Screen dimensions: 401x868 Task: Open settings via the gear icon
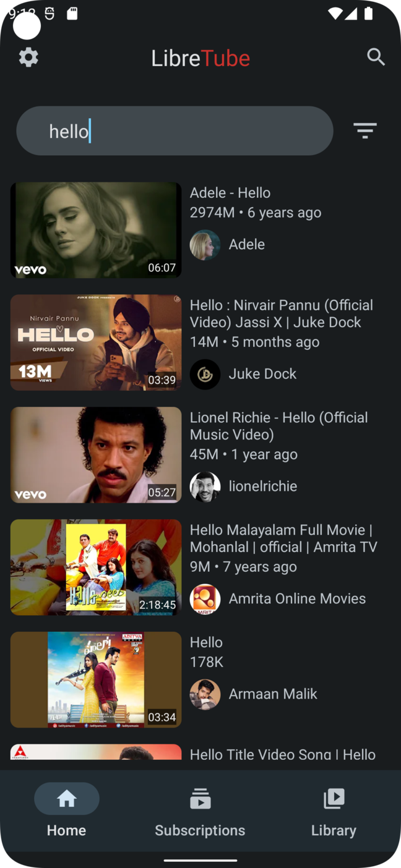(x=28, y=57)
